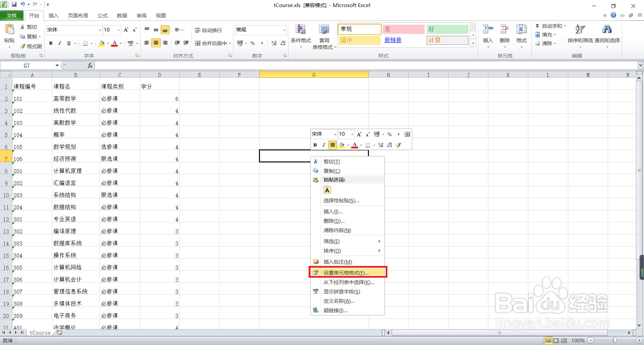
Task: Expand the Name Box dropdown arrow
Action: (57, 66)
